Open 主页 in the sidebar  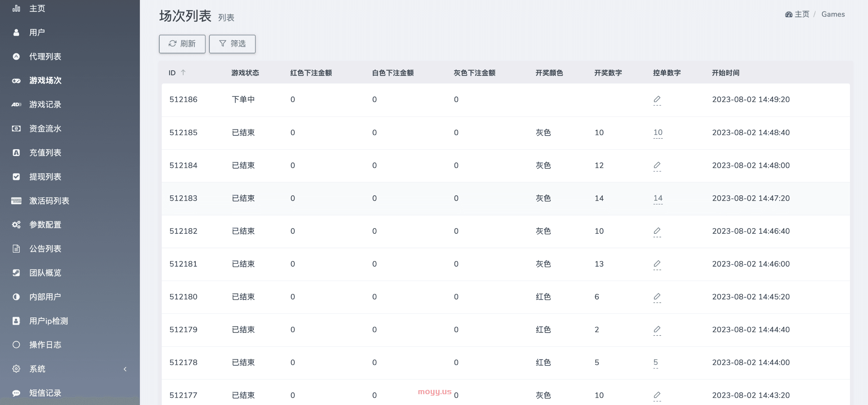click(37, 8)
